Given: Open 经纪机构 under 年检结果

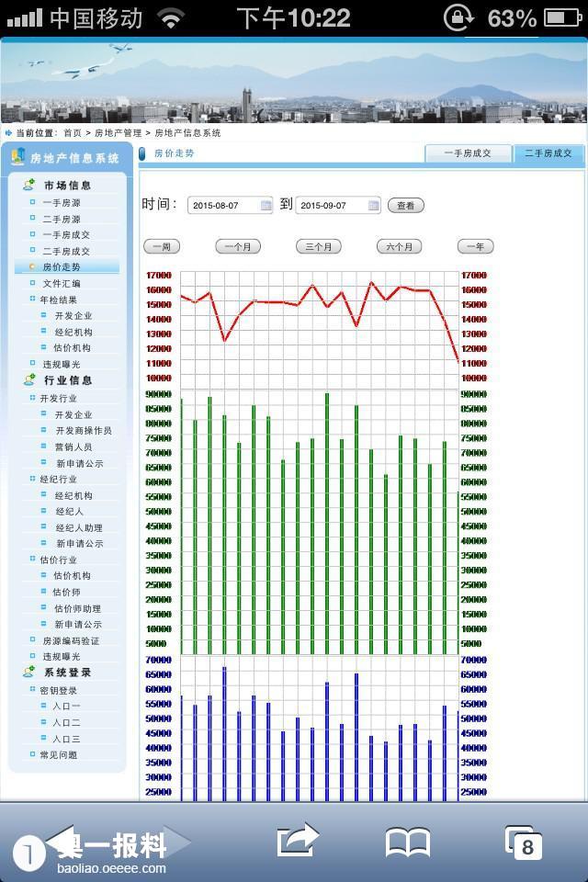Looking at the screenshot, I should (x=73, y=332).
